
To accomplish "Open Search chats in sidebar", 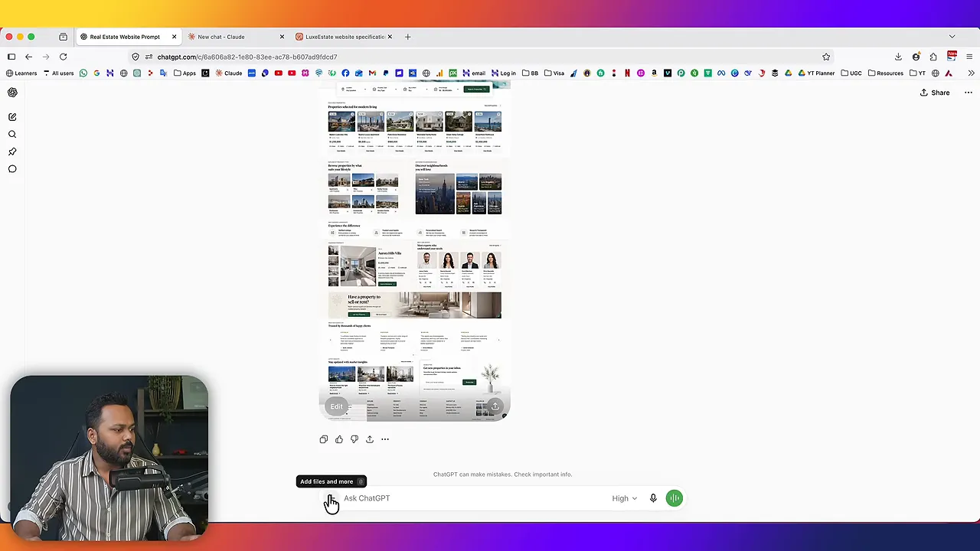I will click(x=12, y=134).
